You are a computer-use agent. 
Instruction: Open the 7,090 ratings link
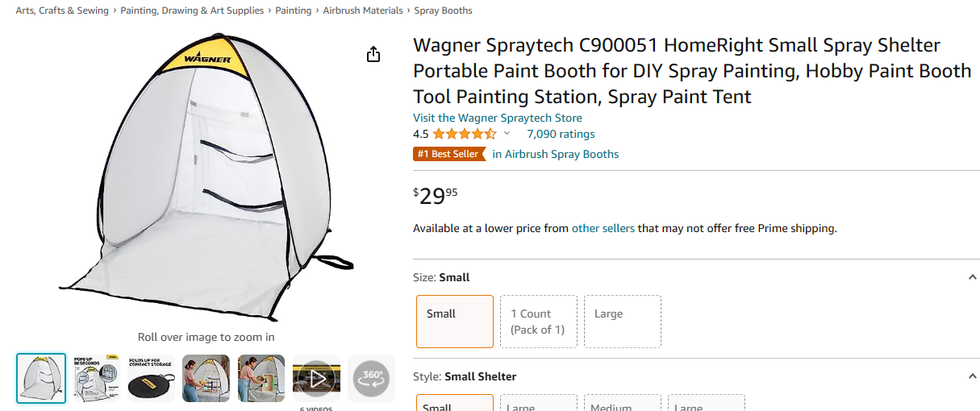click(x=561, y=134)
